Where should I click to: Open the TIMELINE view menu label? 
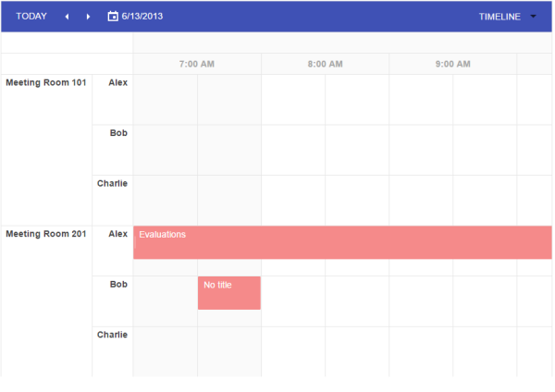point(499,17)
